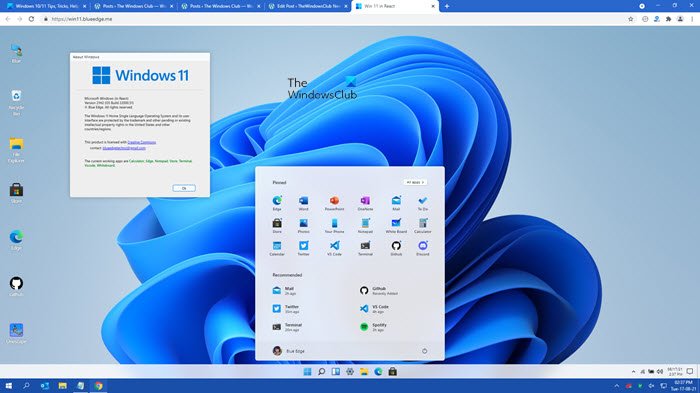Screen dimensions: 700x393
Task: Open File Explorer desktop shortcut
Action: click(x=17, y=151)
